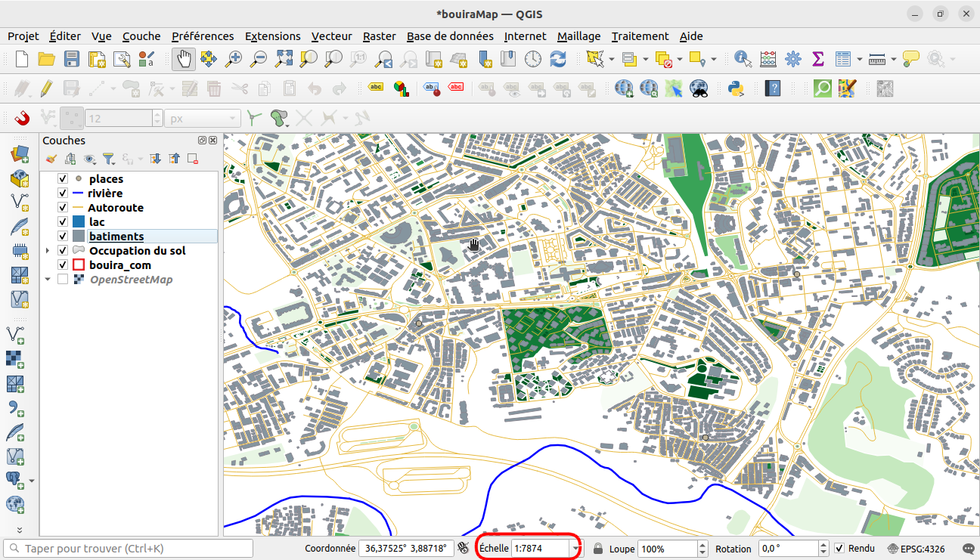Undock the Couches panel

point(203,141)
